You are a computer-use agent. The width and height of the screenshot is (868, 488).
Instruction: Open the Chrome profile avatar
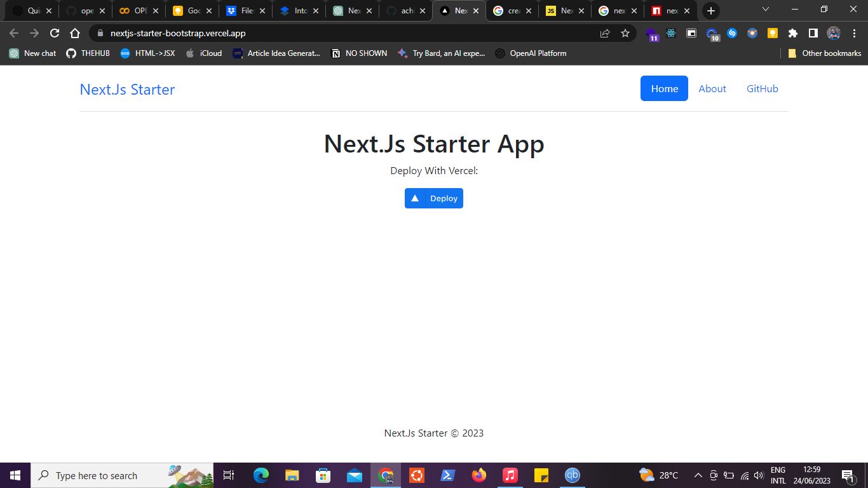click(x=834, y=33)
